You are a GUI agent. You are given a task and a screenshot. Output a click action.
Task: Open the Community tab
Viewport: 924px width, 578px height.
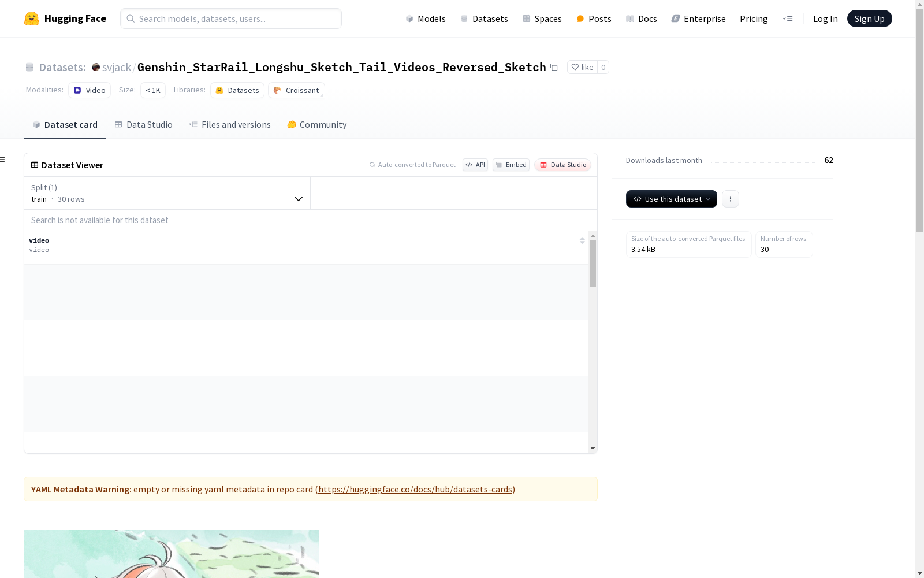point(316,125)
